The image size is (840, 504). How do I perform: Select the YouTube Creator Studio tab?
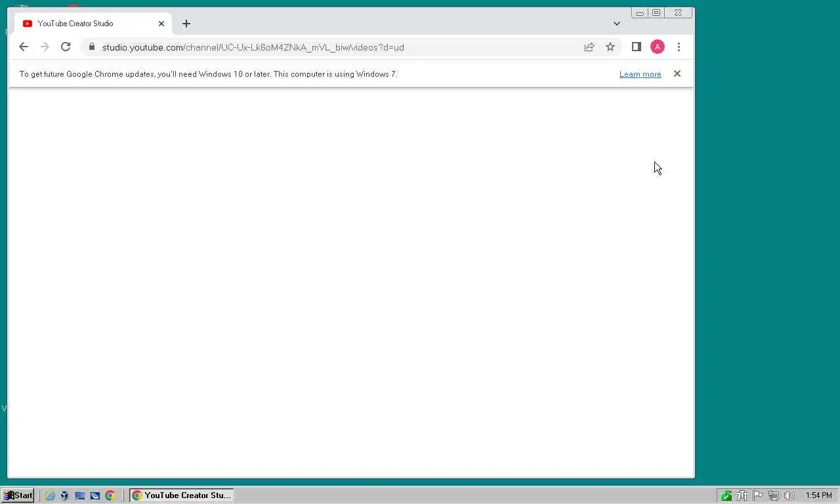pyautogui.click(x=93, y=24)
